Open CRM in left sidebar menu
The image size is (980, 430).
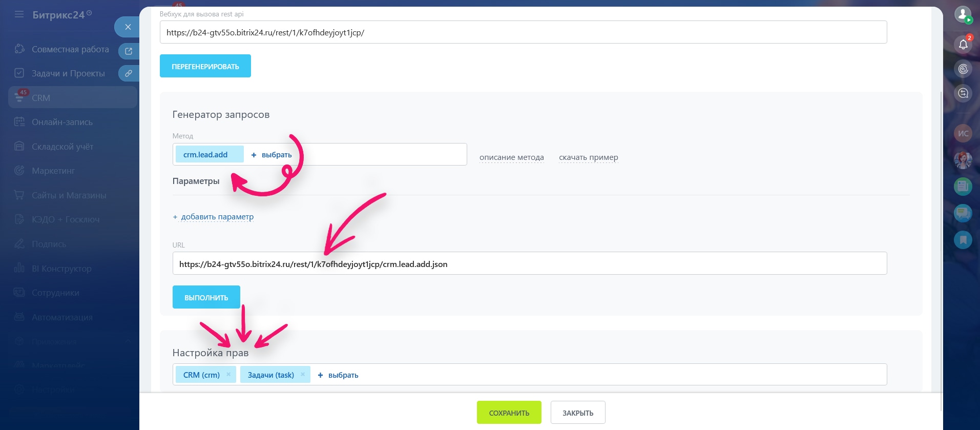41,98
